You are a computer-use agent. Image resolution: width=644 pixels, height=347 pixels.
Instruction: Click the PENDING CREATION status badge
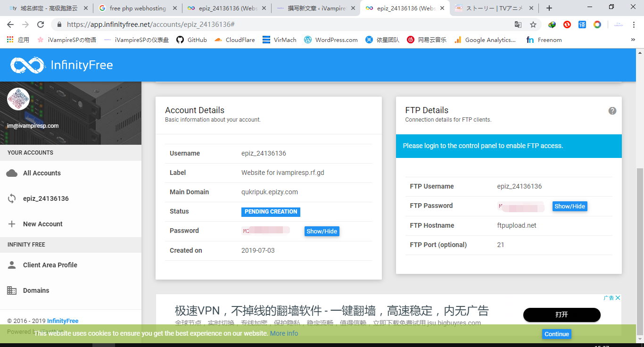(x=271, y=212)
